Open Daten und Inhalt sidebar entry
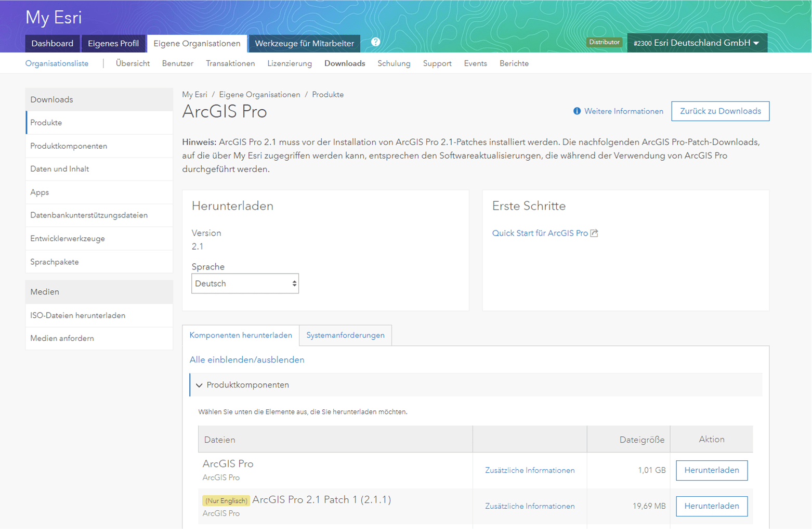The image size is (812, 529). click(x=99, y=169)
